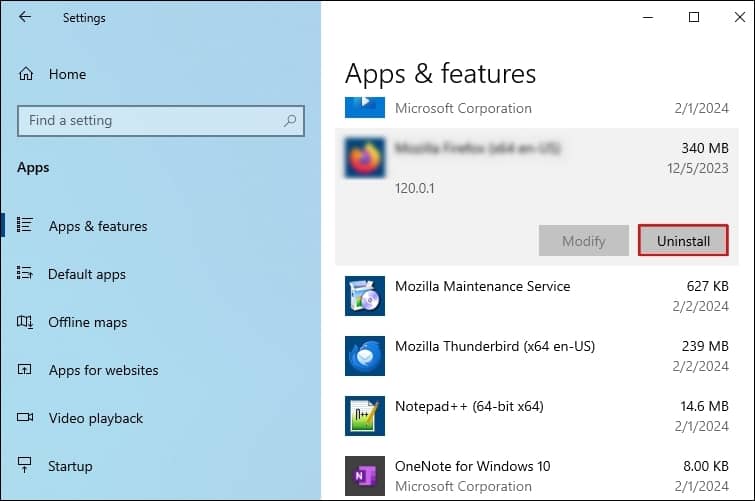Click the Mozilla Maintenance Service icon
755x501 pixels.
pyautogui.click(x=365, y=296)
